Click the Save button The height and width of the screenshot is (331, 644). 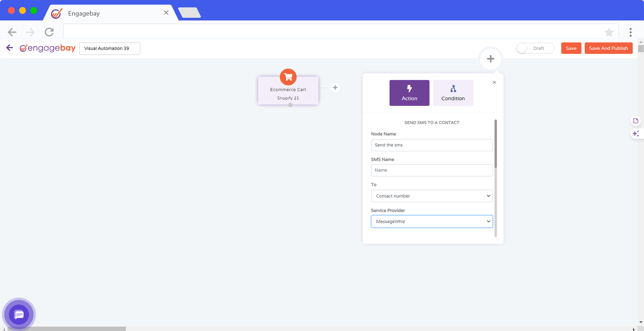(571, 48)
